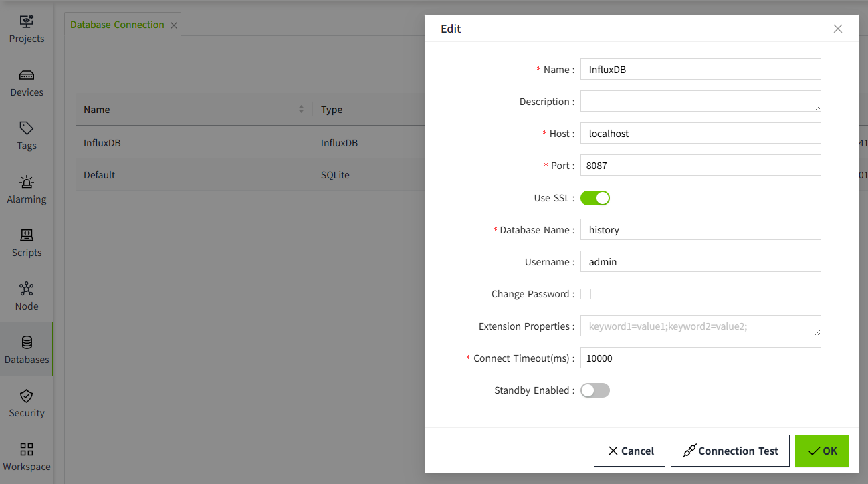Open the Projects sidebar icon
Screen dimensions: 868x484
(27, 21)
